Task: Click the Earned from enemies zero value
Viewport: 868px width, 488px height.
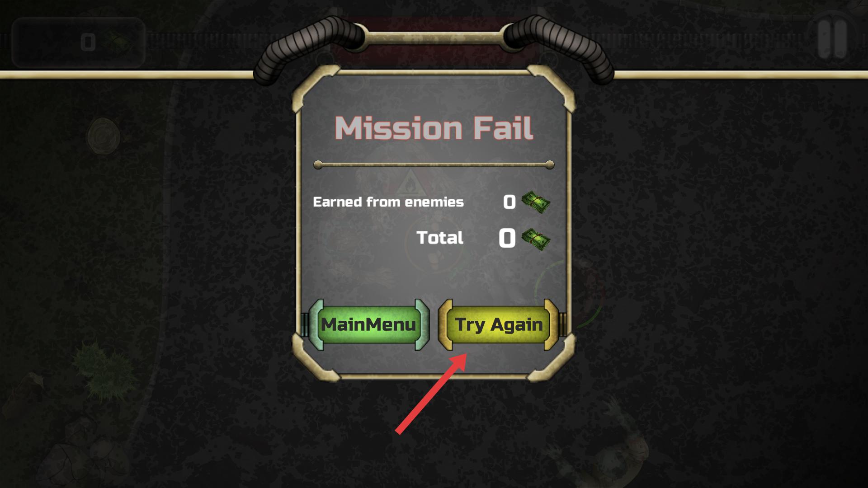Action: pos(509,202)
